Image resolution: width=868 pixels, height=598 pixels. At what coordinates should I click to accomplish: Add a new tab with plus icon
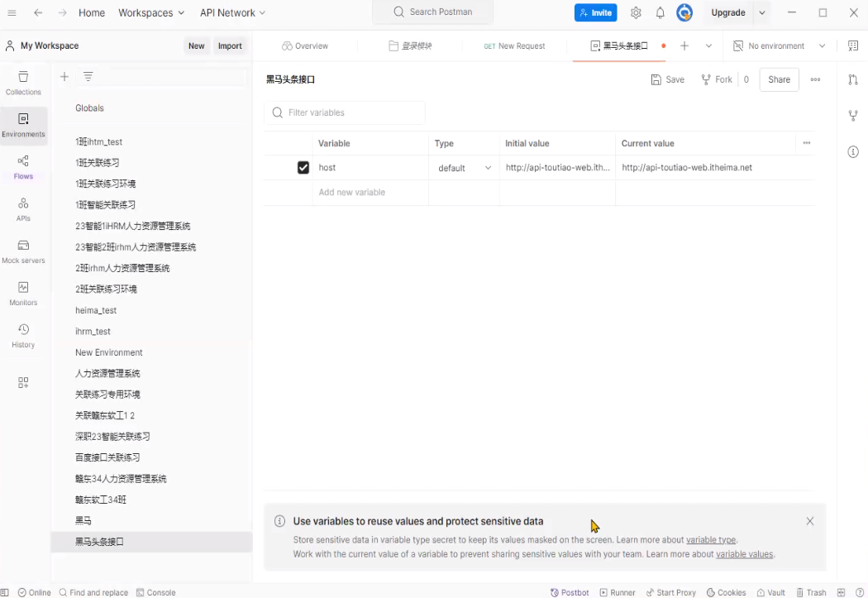click(x=684, y=46)
